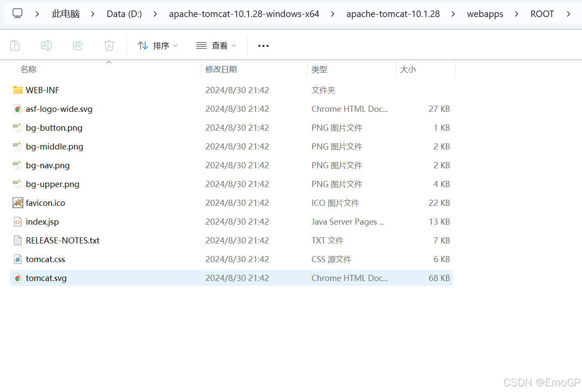Image resolution: width=582 pixels, height=392 pixels.
Task: Select file tomcat.svg
Action: (x=46, y=278)
